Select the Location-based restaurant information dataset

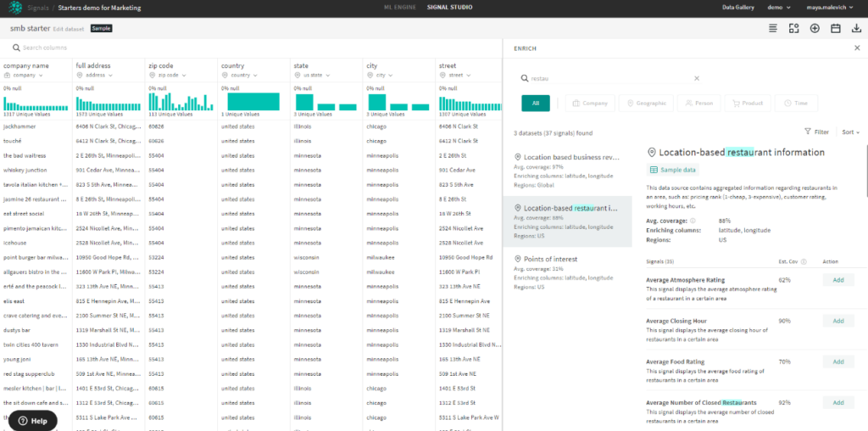coord(567,221)
